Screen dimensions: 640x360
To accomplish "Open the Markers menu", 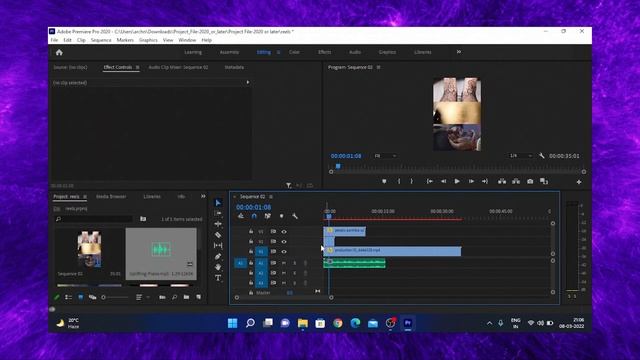I will point(125,40).
